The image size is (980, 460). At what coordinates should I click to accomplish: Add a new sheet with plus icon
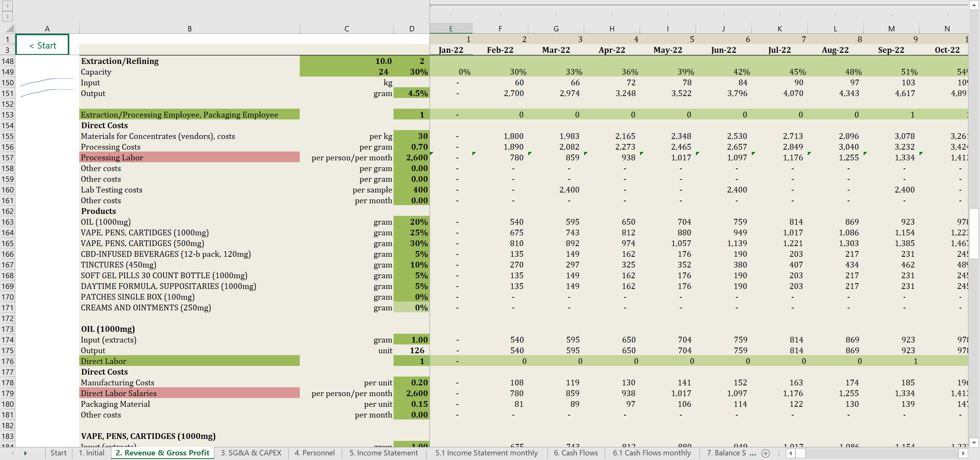click(x=766, y=453)
